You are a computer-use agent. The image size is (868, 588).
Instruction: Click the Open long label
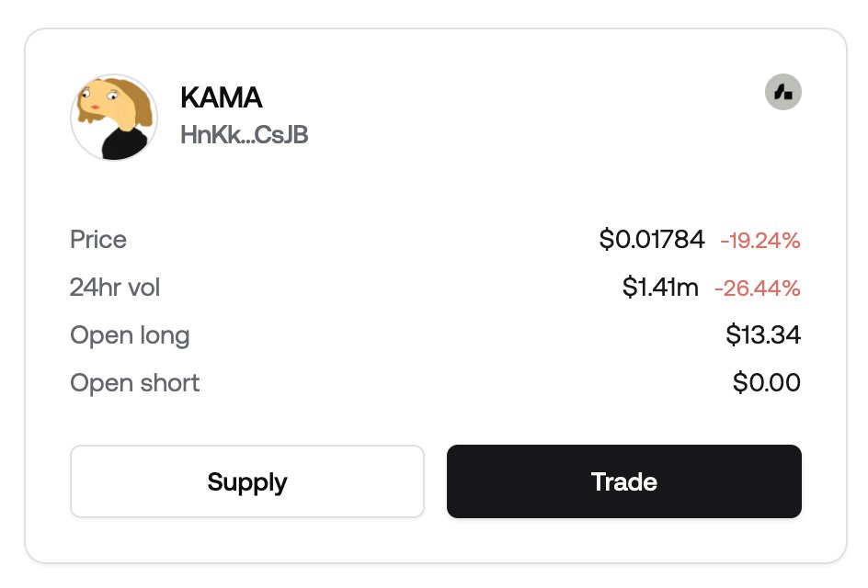pyautogui.click(x=130, y=335)
